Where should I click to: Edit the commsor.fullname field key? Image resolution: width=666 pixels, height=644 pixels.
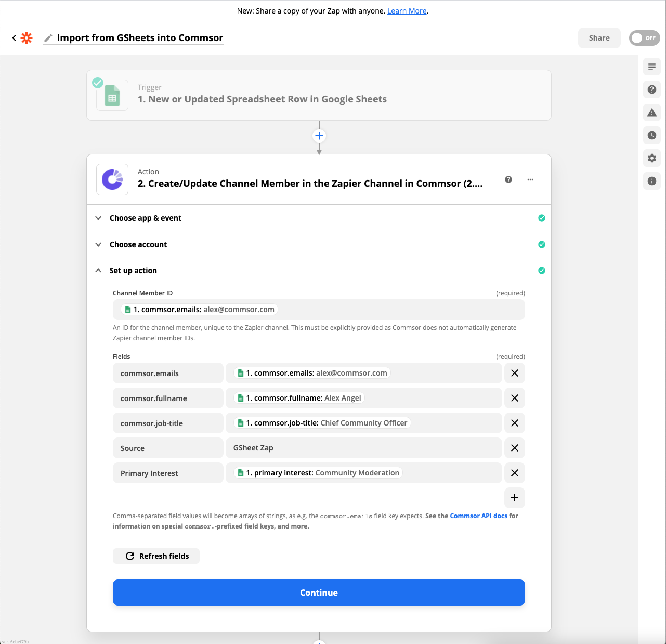[168, 398]
